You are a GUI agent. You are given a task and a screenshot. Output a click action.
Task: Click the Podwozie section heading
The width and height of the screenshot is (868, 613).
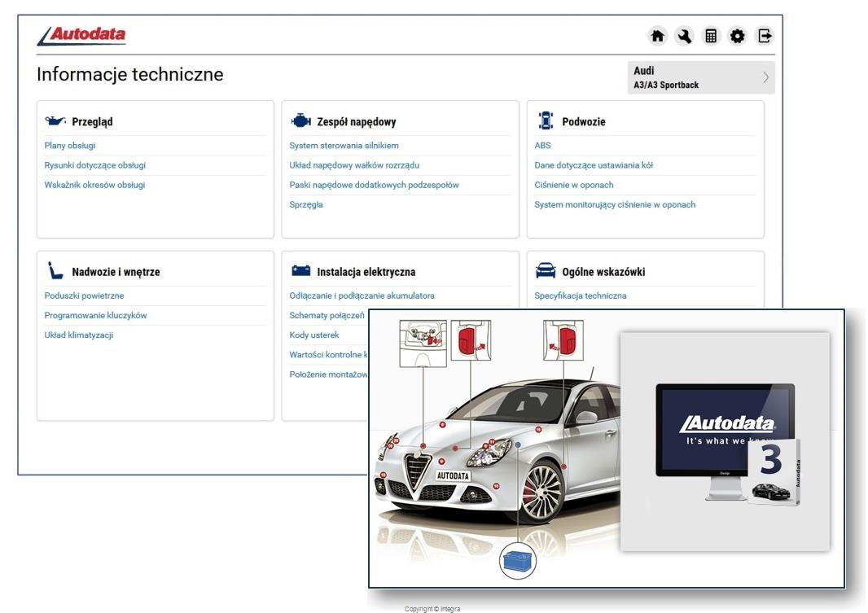click(584, 122)
